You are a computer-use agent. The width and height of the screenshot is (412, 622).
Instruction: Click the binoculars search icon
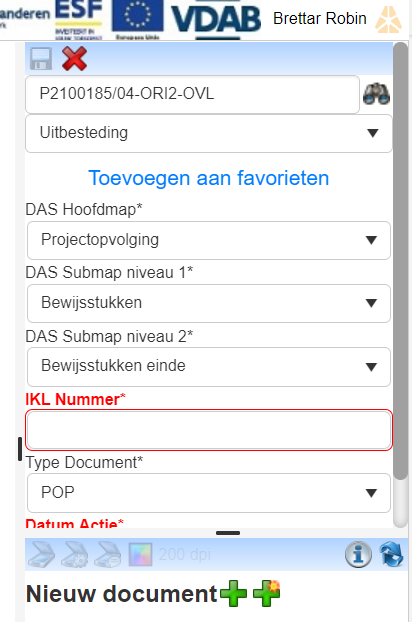[x=376, y=94]
